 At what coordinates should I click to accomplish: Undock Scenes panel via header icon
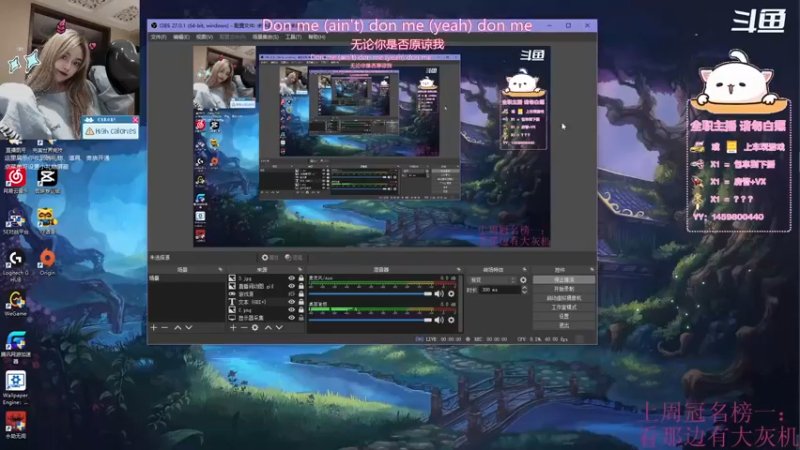220,269
